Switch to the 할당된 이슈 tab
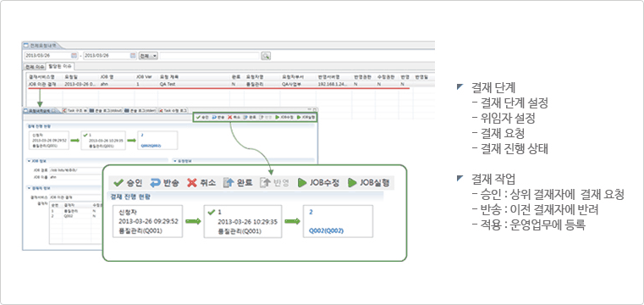 pos(59,66)
